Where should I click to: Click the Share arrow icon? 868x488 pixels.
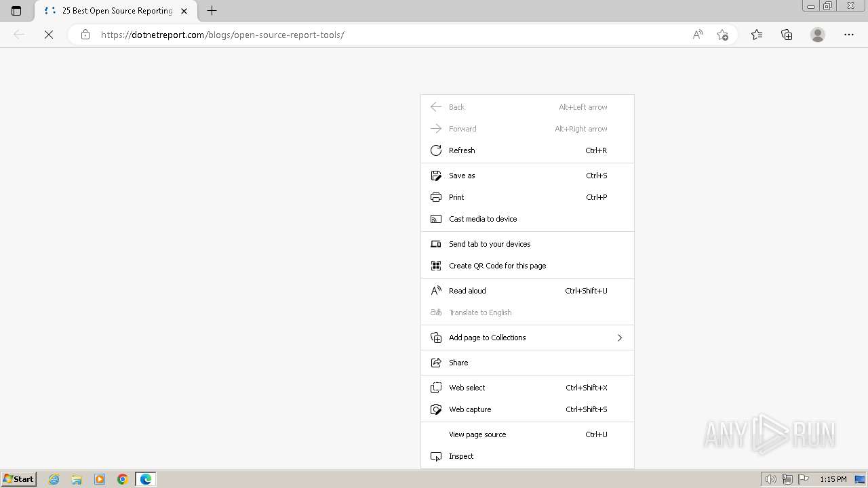pyautogui.click(x=436, y=363)
